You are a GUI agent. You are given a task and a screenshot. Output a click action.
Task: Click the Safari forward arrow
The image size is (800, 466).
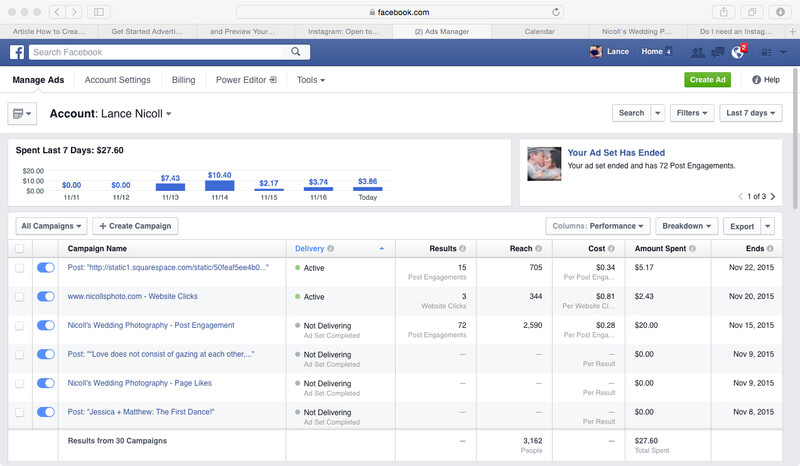tap(73, 12)
